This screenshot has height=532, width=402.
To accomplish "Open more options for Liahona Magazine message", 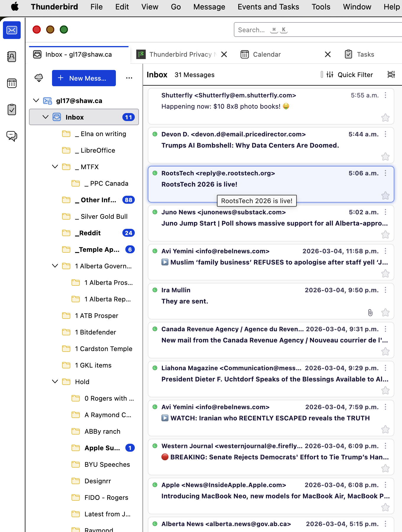I will [x=385, y=368].
